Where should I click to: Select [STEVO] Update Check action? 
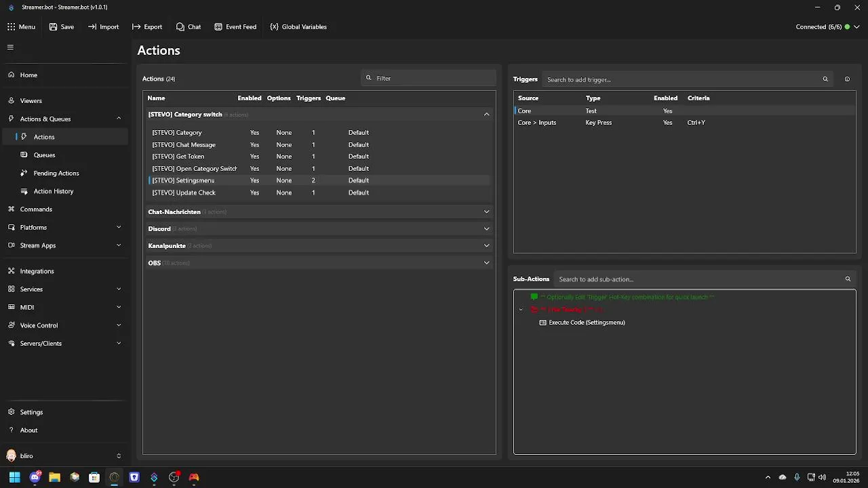pyautogui.click(x=318, y=192)
